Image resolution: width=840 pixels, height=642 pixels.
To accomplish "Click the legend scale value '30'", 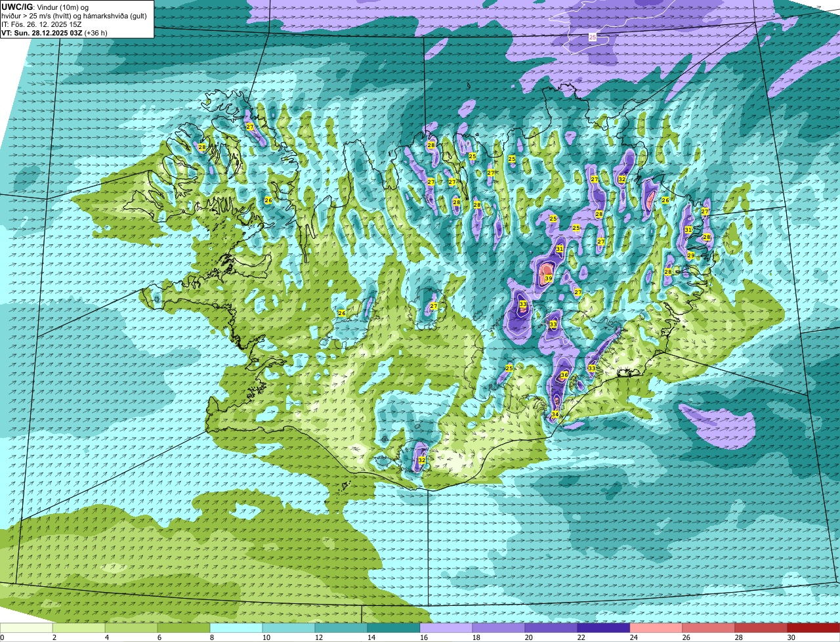I will click(791, 637).
